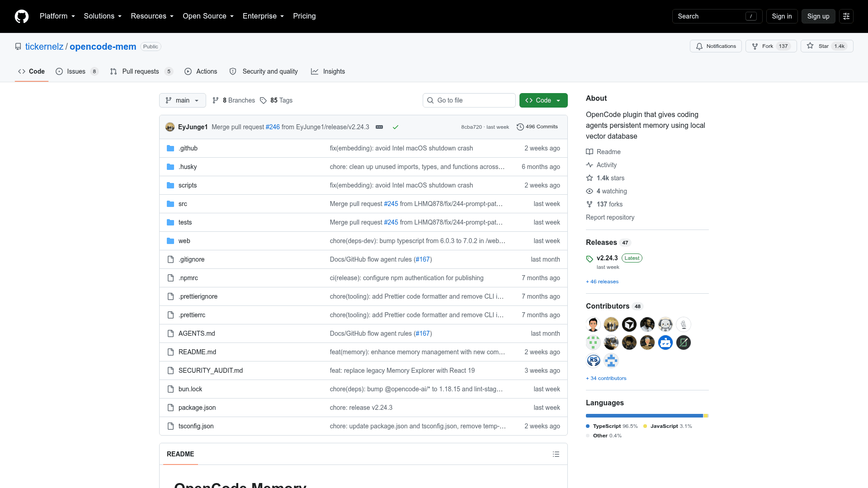Click the bun.lock file icon
The height and width of the screenshot is (488, 868).
coord(170,389)
